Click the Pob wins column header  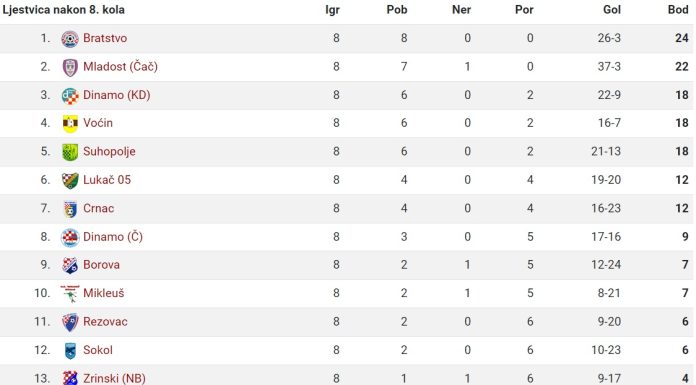point(397,10)
